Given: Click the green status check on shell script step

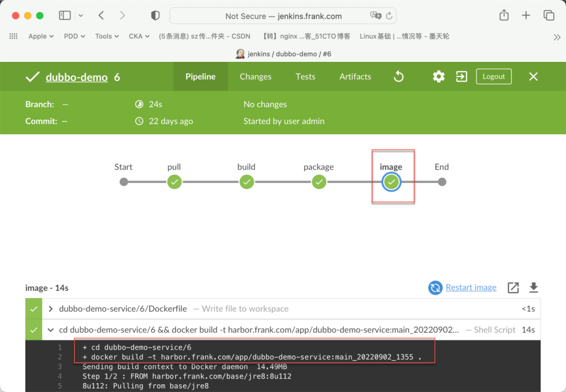Looking at the screenshot, I should coord(34,330).
